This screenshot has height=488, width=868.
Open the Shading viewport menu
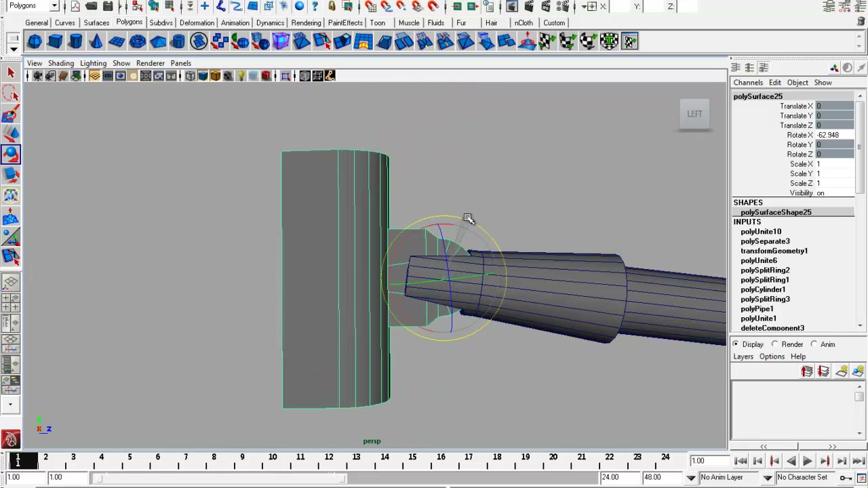pyautogui.click(x=61, y=63)
